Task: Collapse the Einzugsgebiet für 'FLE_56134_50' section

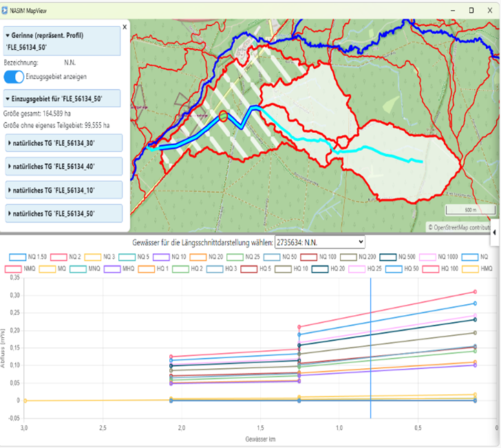Action: pyautogui.click(x=62, y=98)
